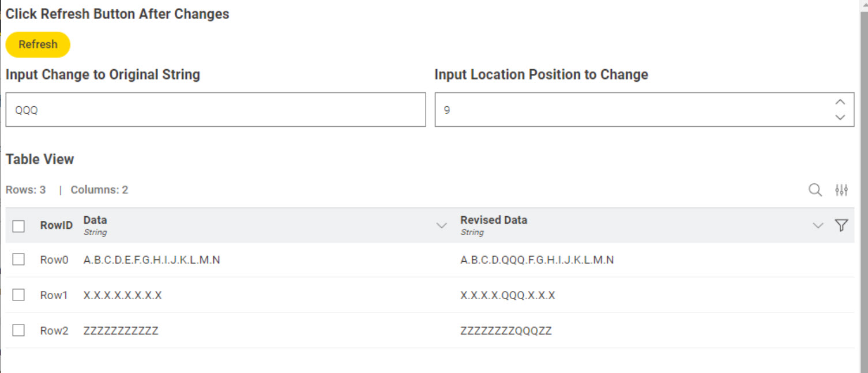Toggle the select-all header checkbox

click(18, 226)
